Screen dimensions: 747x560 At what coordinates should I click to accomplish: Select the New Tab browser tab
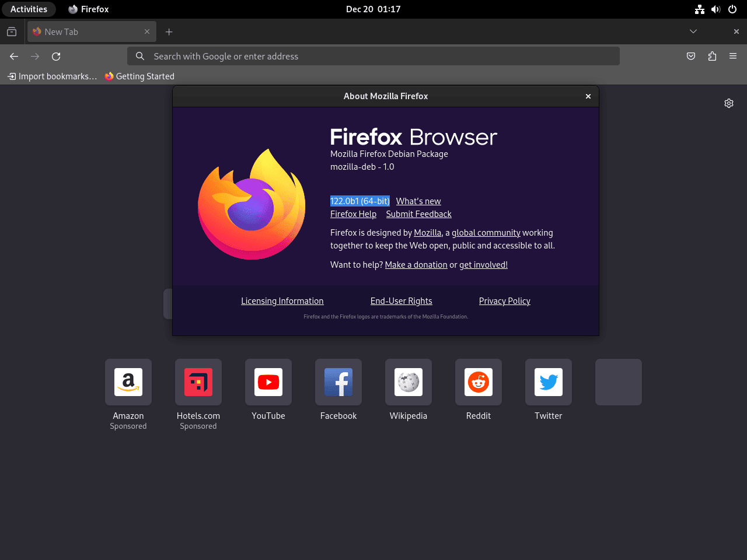point(88,32)
